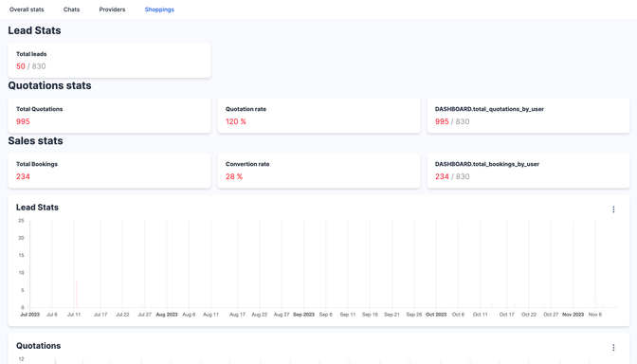Click the Sep 2023 axis label
This screenshot has height=364, width=637.
coord(304,315)
